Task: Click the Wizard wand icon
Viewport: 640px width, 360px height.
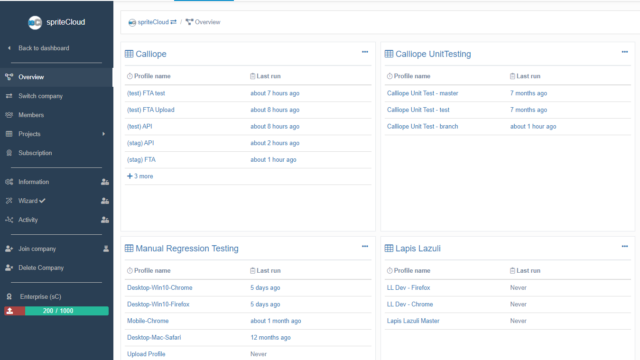Action: (x=9, y=201)
